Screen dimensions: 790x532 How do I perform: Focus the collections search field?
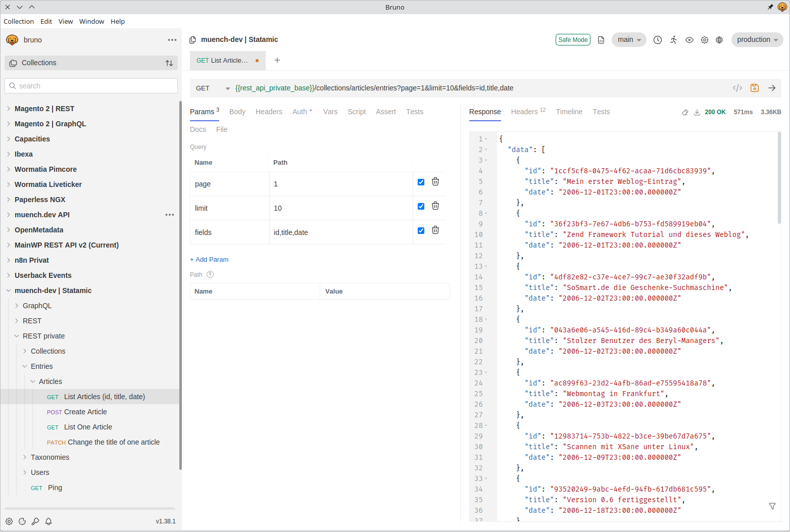pyautogui.click(x=91, y=86)
